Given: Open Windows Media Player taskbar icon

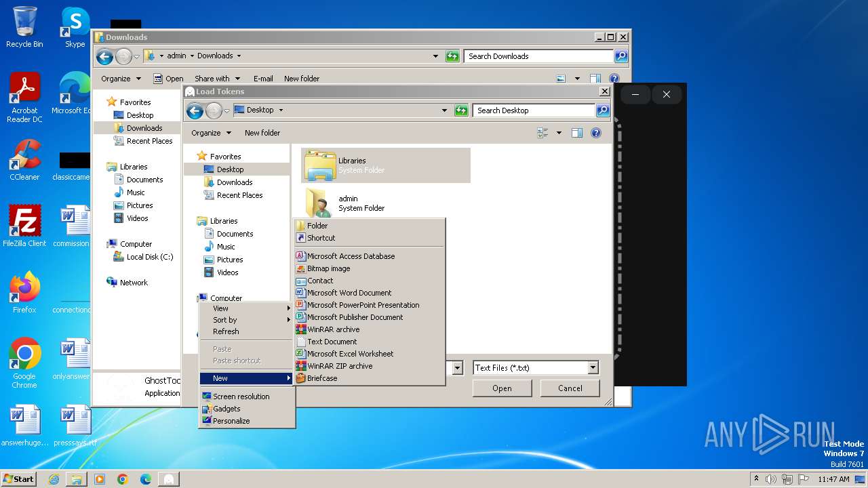Looking at the screenshot, I should coord(100,479).
